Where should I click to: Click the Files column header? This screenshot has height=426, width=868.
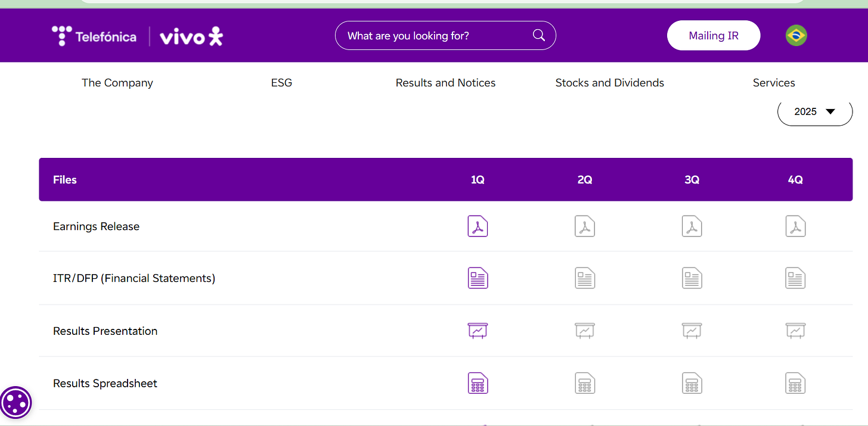pyautogui.click(x=65, y=179)
